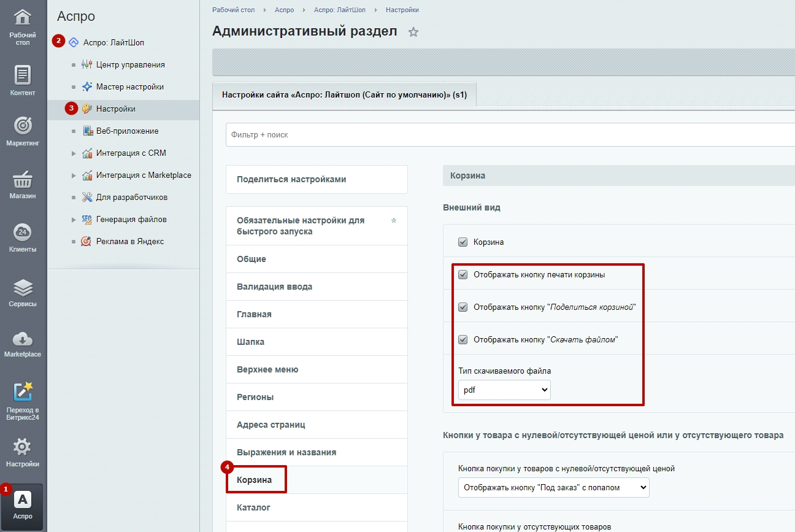Open the sidebar Настройки gear icon

23,446
